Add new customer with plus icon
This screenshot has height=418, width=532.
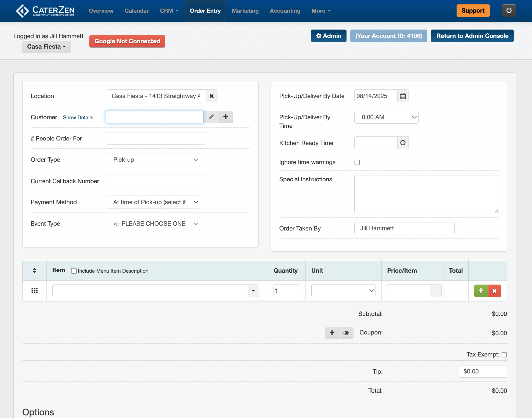[225, 117]
